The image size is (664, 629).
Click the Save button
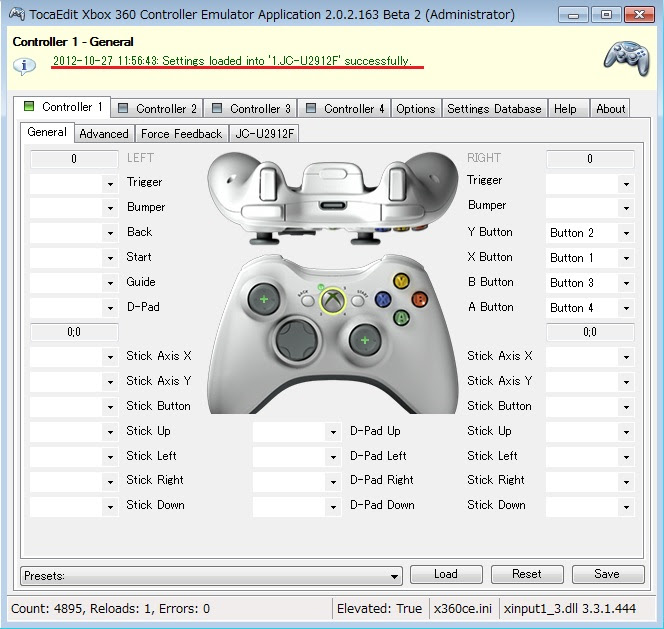pos(607,574)
